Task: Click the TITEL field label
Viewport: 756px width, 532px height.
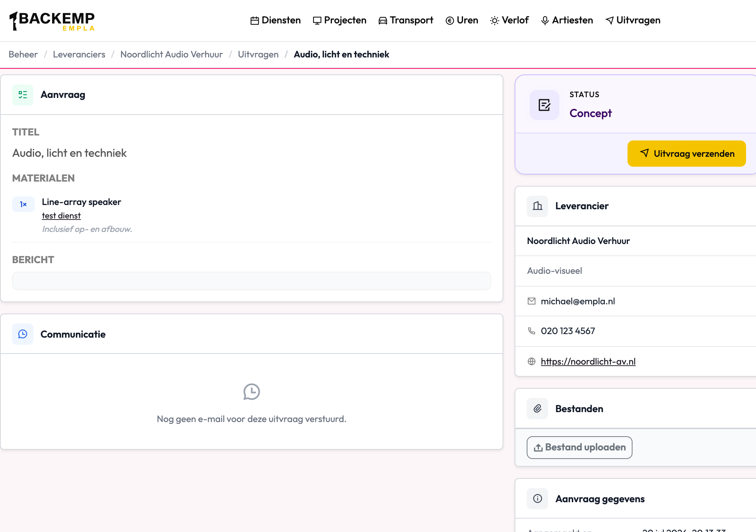Action: (26, 132)
